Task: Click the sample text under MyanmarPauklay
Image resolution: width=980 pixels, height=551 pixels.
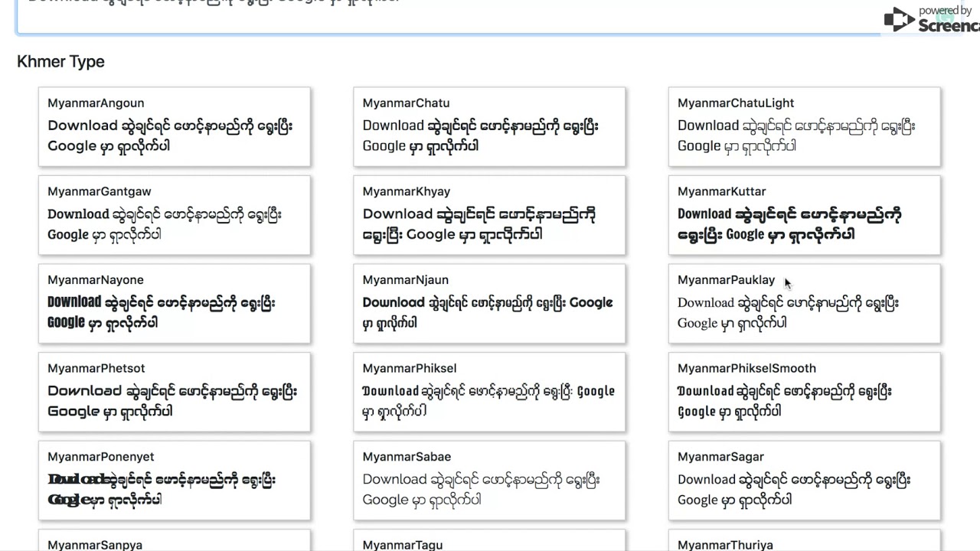Action: pos(789,312)
